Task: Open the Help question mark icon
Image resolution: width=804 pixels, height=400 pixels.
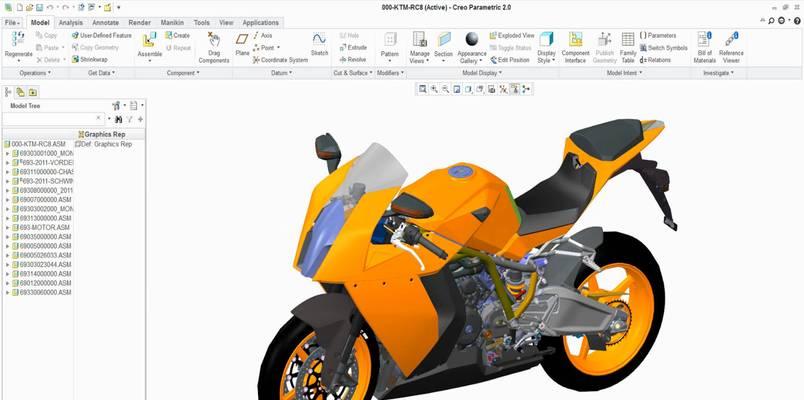Action: [797, 21]
